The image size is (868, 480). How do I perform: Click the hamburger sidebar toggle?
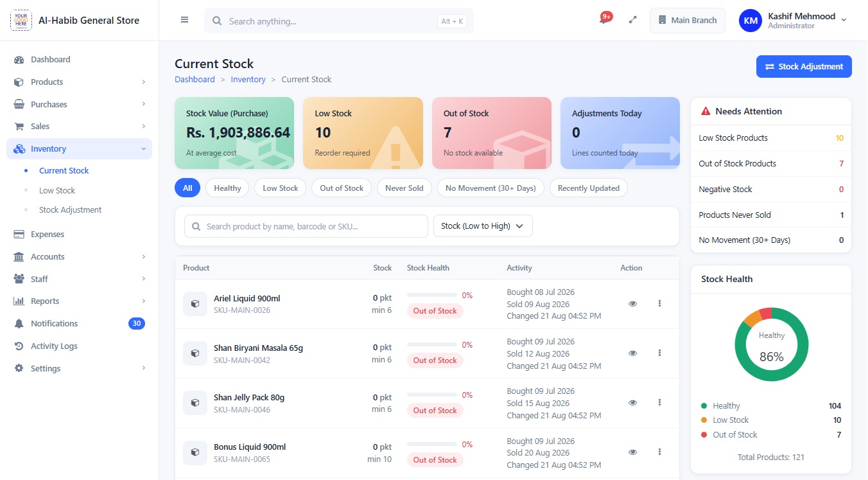184,20
